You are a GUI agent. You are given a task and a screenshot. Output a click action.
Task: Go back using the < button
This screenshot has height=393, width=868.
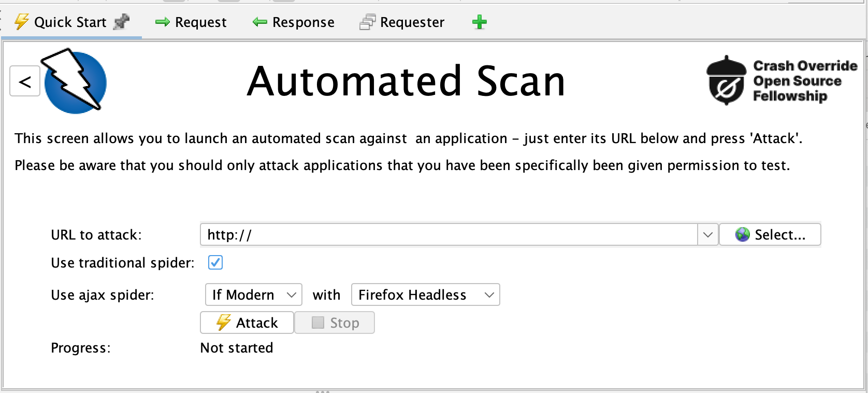[25, 81]
